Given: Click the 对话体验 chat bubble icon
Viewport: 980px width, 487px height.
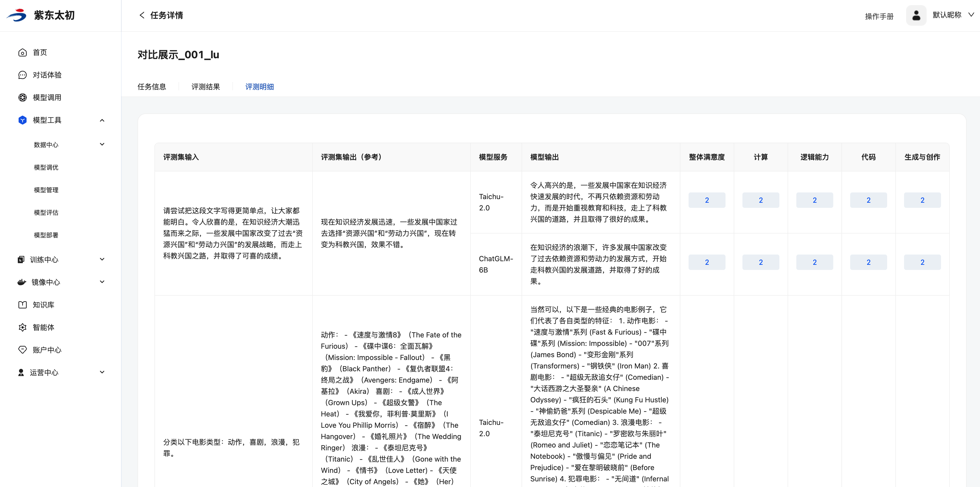Looking at the screenshot, I should (22, 75).
